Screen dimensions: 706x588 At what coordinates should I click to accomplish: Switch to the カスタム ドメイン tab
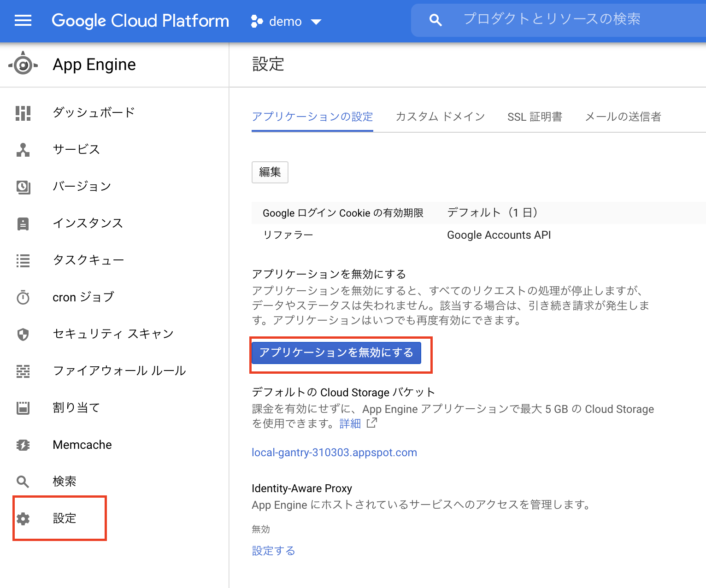[x=440, y=117]
